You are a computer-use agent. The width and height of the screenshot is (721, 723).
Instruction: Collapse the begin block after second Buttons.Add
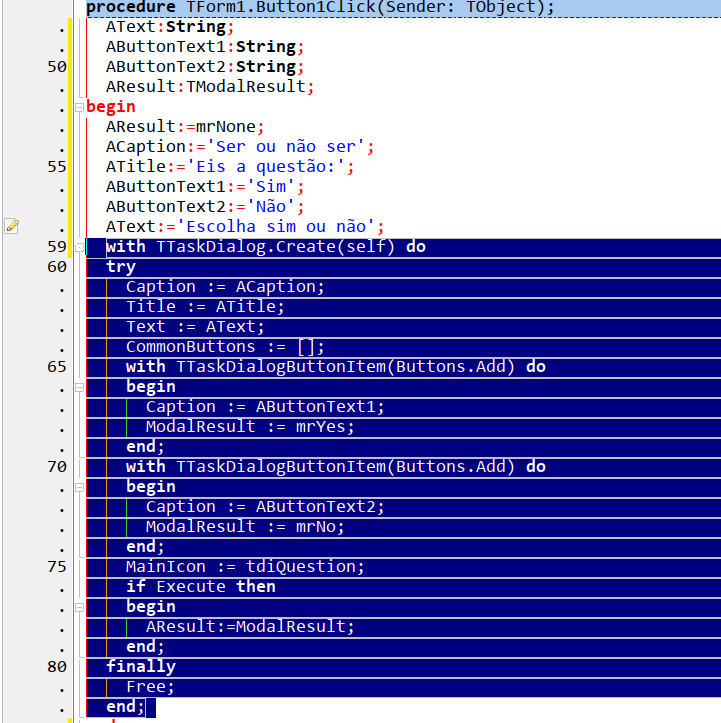(78, 487)
